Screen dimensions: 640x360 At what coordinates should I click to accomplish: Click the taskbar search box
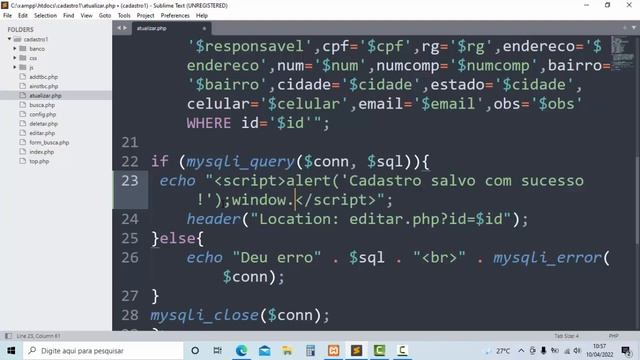click(103, 351)
